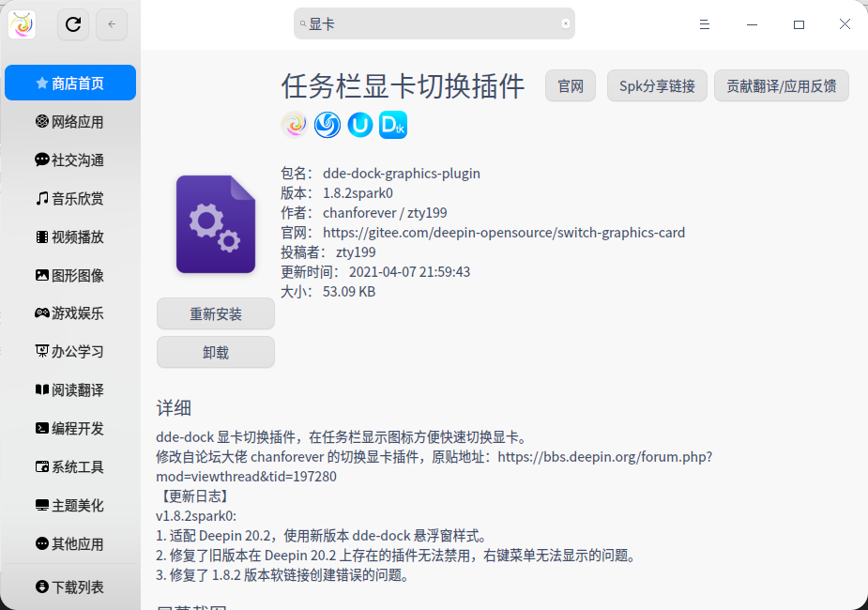Refresh the current page
The width and height of the screenshot is (868, 610).
click(x=73, y=24)
